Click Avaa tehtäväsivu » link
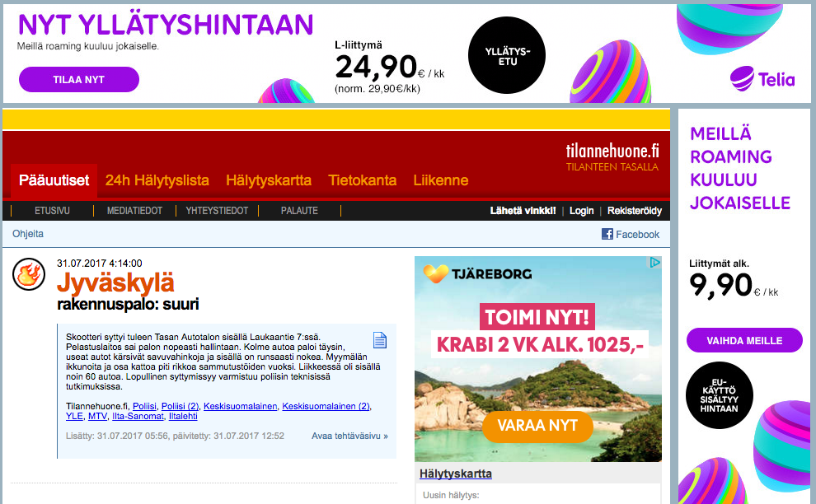The image size is (816, 504). click(x=349, y=436)
